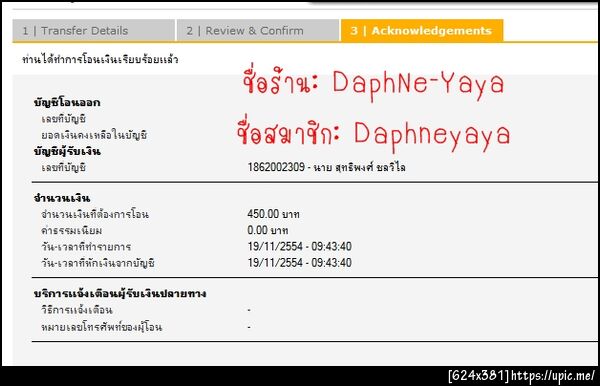Click the จำนวนเงินที่ต้องการโอน label
600x386 pixels.
point(95,214)
